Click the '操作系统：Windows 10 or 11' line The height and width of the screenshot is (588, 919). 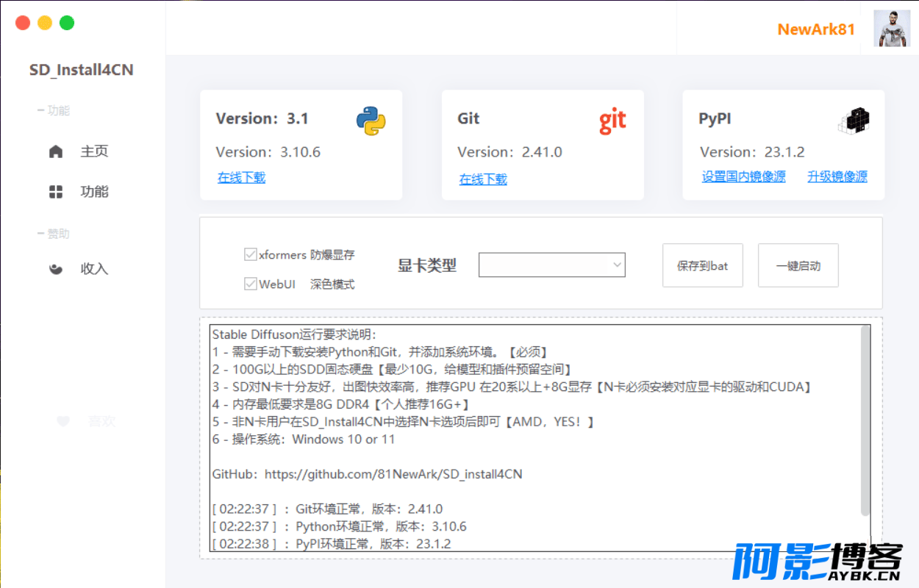pos(304,440)
